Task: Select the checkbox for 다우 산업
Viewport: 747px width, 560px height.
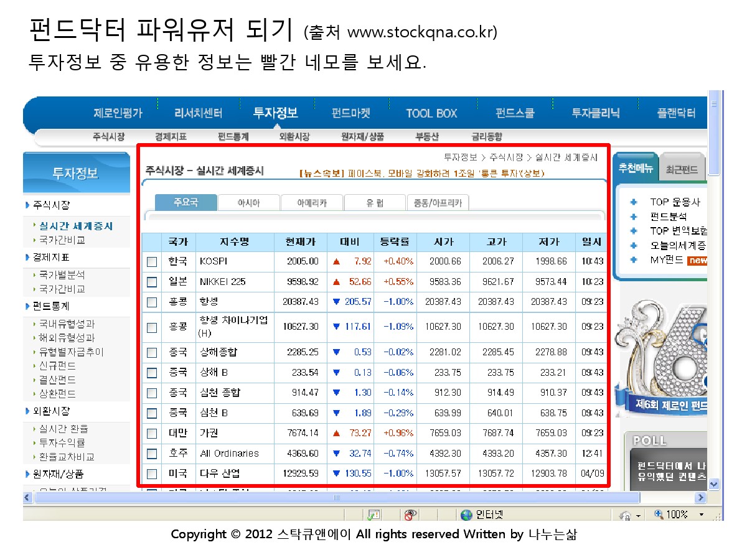Action: (152, 474)
